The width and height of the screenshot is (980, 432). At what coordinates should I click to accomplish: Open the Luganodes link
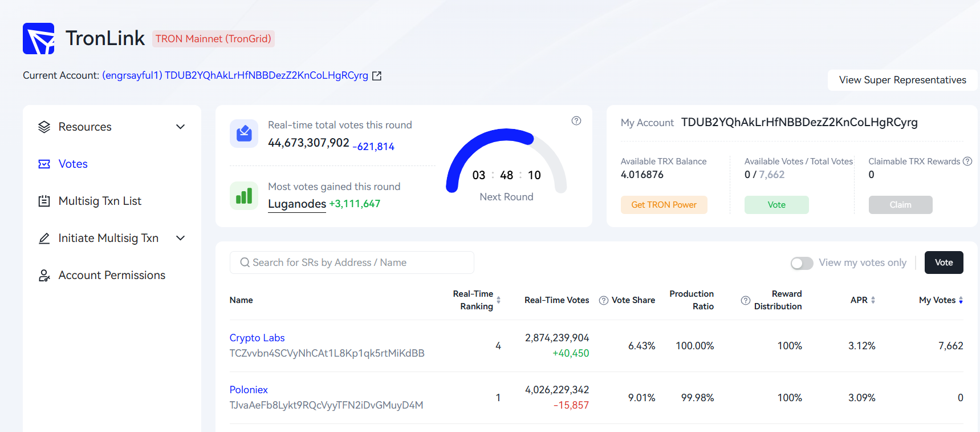[x=297, y=204]
